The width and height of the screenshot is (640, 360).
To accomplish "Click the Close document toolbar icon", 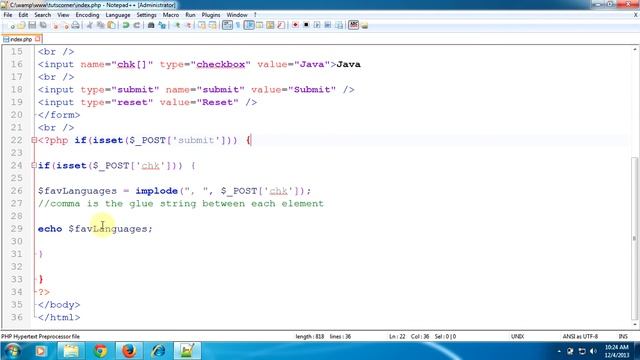I will point(55,25).
